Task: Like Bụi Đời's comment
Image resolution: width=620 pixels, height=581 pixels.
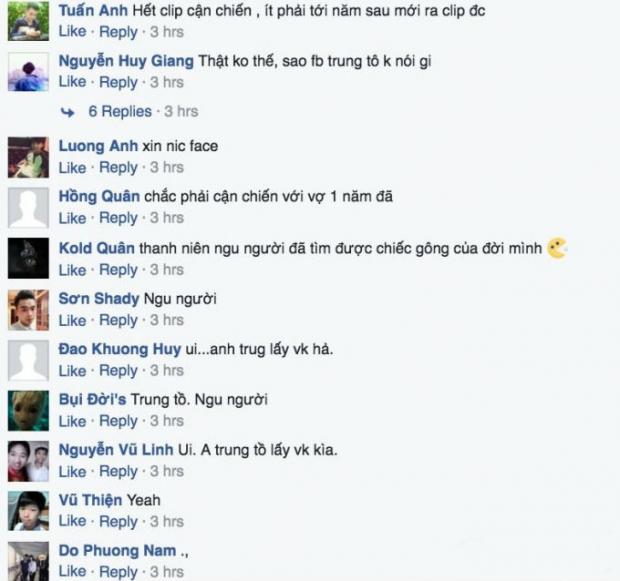Action: pyautogui.click(x=72, y=421)
